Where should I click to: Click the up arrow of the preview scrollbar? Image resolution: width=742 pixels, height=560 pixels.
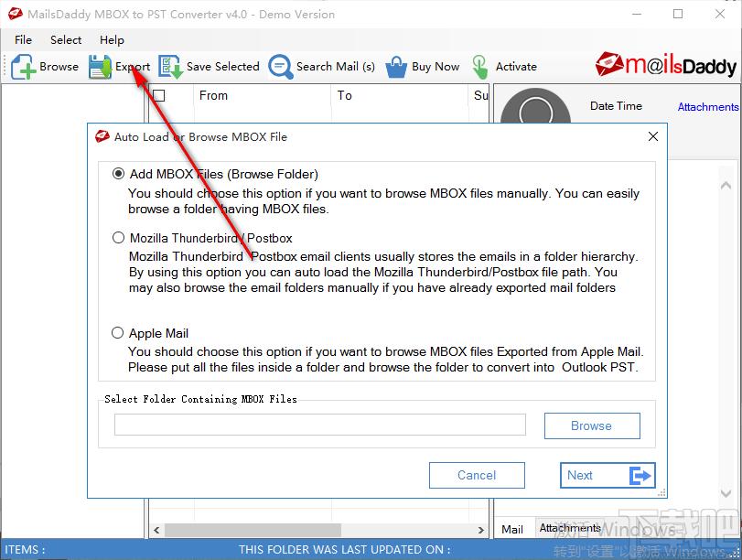pos(726,186)
